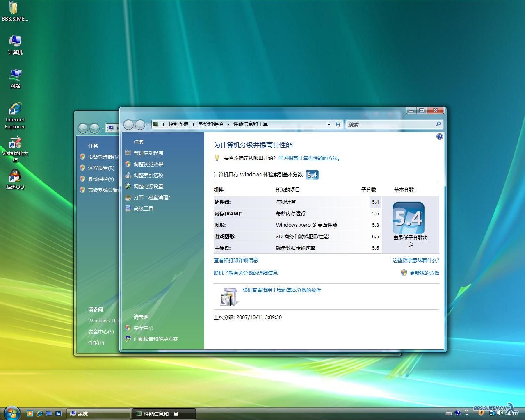The width and height of the screenshot is (525, 420).
Task: Select the 游戏图形 row
Action: click(297, 236)
